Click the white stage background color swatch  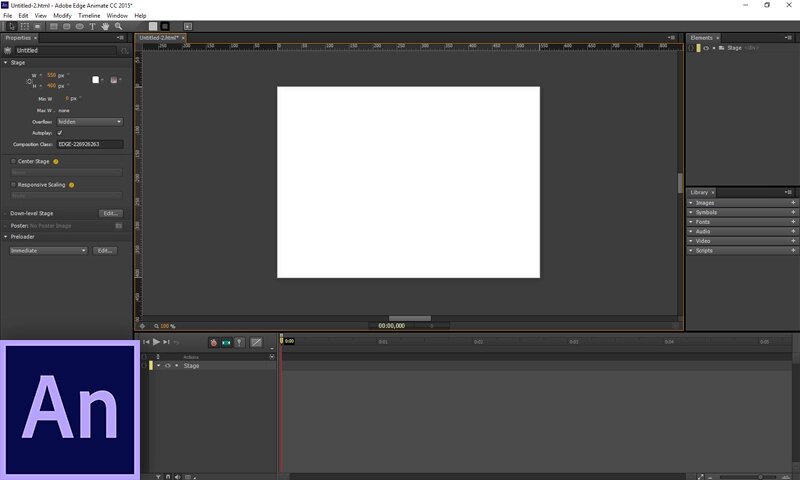point(95,80)
